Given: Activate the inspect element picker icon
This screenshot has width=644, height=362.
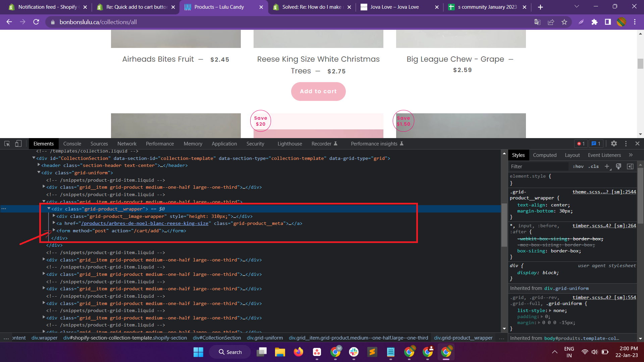Looking at the screenshot, I should tap(7, 143).
